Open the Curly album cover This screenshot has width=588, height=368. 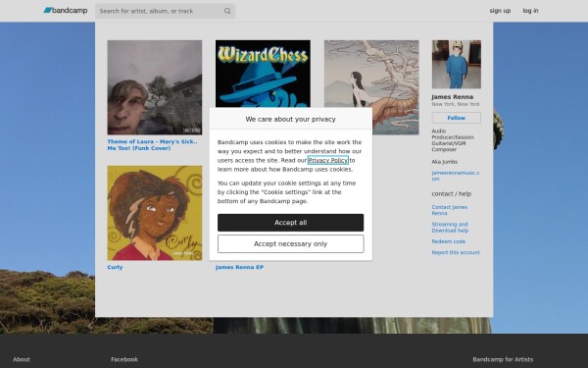point(155,213)
